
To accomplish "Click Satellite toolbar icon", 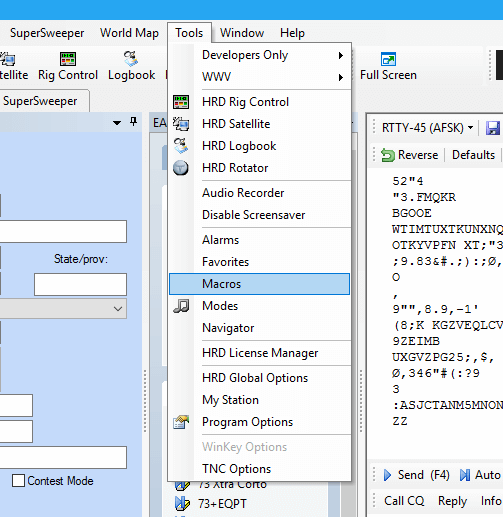I will tap(13, 66).
